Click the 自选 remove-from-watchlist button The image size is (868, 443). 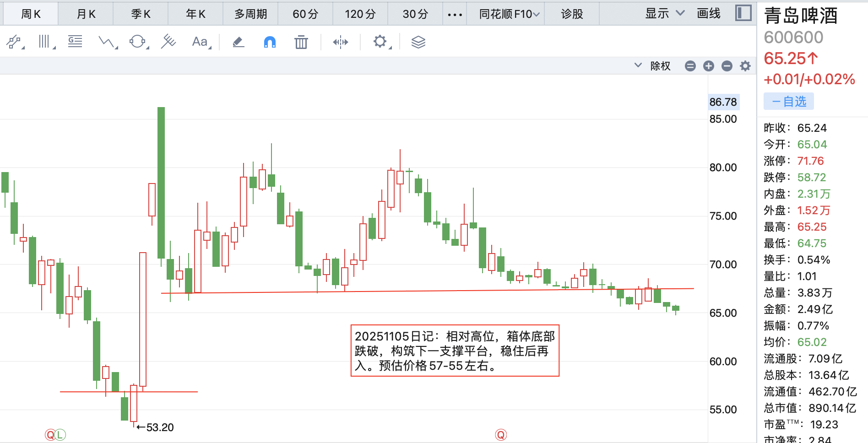click(x=789, y=101)
